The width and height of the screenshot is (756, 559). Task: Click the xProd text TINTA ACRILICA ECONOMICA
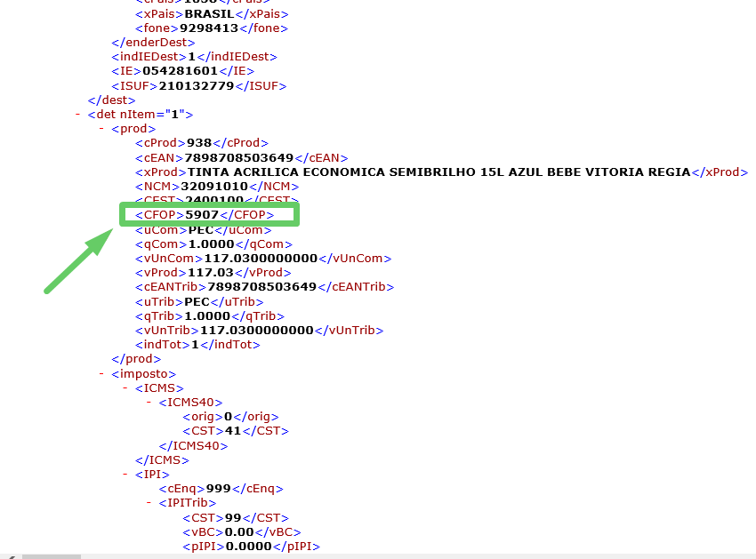[x=286, y=172]
